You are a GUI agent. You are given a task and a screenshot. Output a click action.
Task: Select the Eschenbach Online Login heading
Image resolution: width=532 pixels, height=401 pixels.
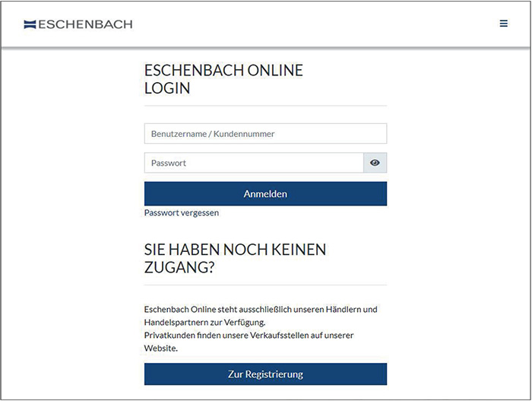tap(223, 79)
